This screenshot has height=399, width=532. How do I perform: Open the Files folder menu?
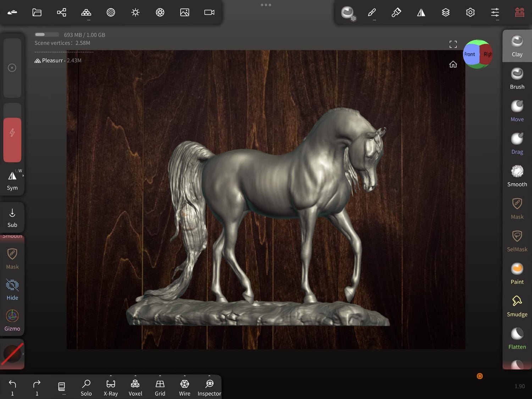37,12
